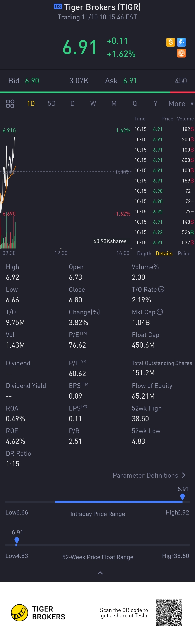Screen dimensions: 195x644
Task: Tap the ROE value 4.62%
Action: pyautogui.click(x=16, y=441)
